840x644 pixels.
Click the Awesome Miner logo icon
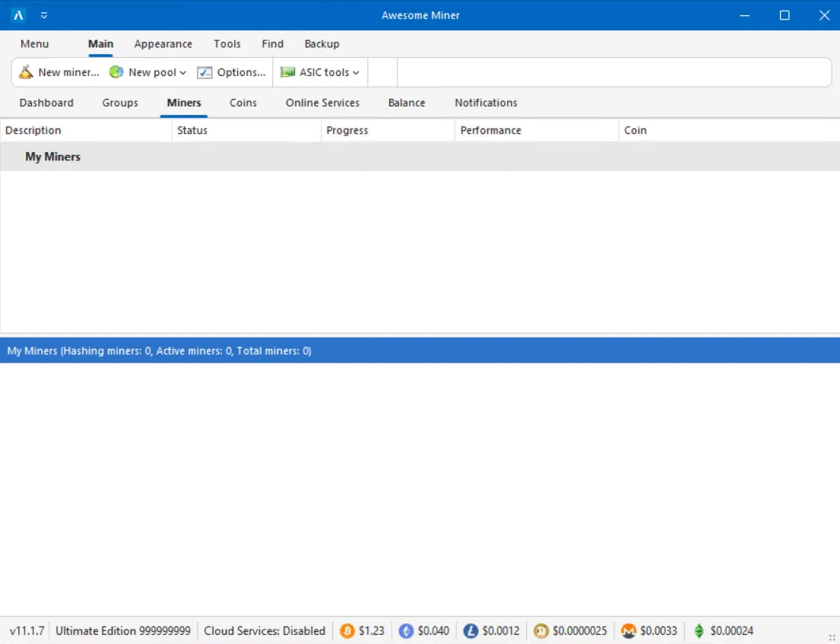(18, 15)
